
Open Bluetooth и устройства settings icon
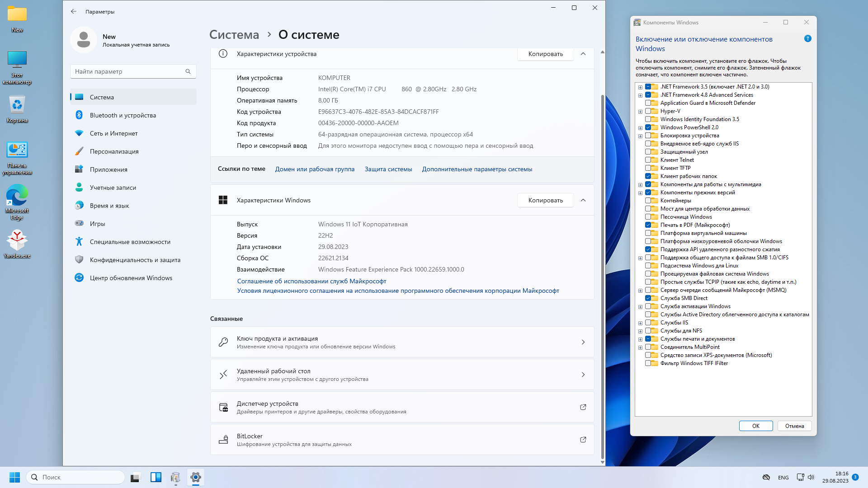click(79, 115)
